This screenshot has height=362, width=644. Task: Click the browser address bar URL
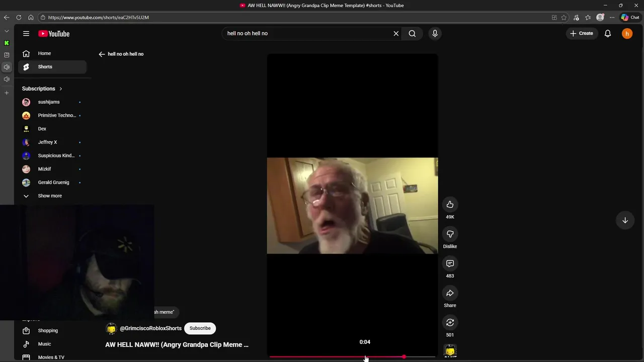click(99, 18)
